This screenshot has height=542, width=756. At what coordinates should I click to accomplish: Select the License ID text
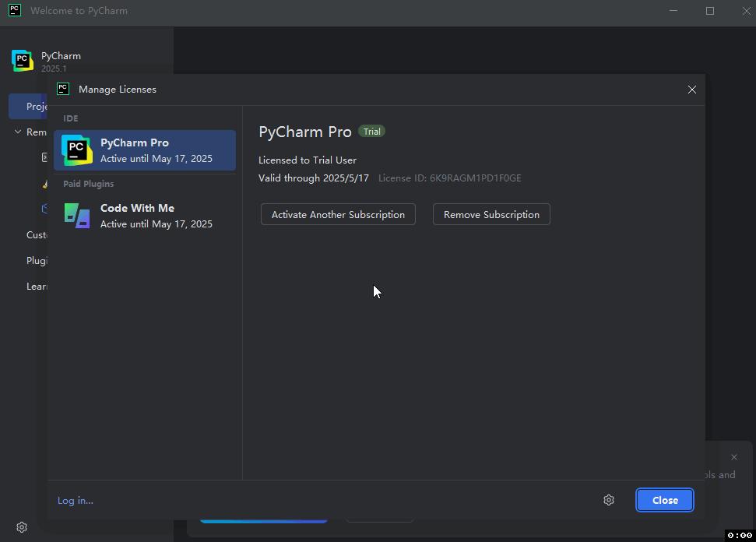click(450, 178)
